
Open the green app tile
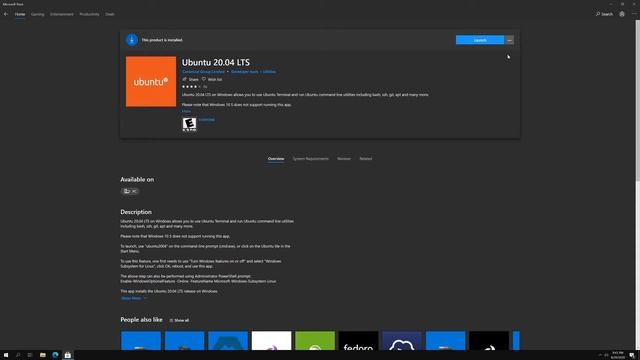click(315, 340)
